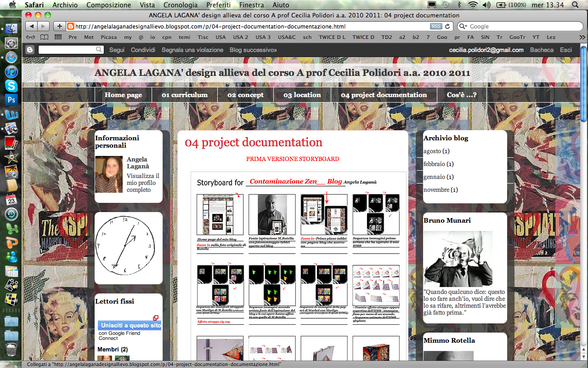Show all bookmarks with the book icon
588x368 pixels.
(x=44, y=37)
